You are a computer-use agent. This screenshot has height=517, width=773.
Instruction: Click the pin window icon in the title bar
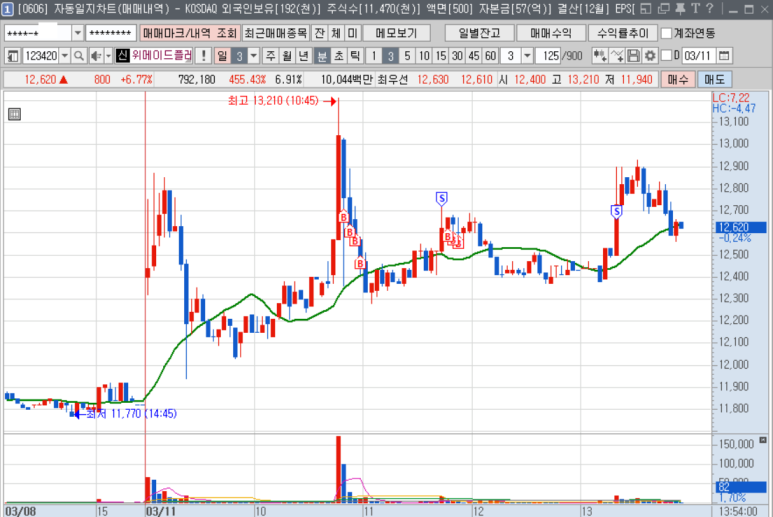(680, 8)
